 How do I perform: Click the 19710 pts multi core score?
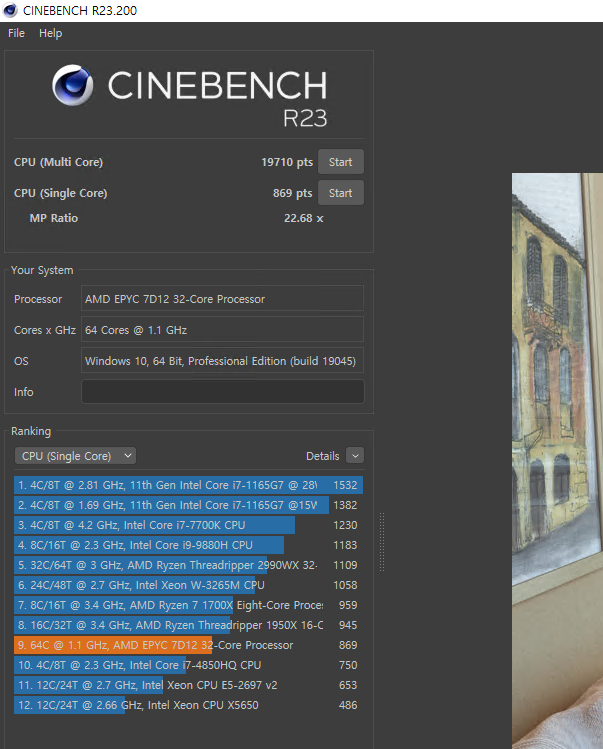click(x=287, y=162)
